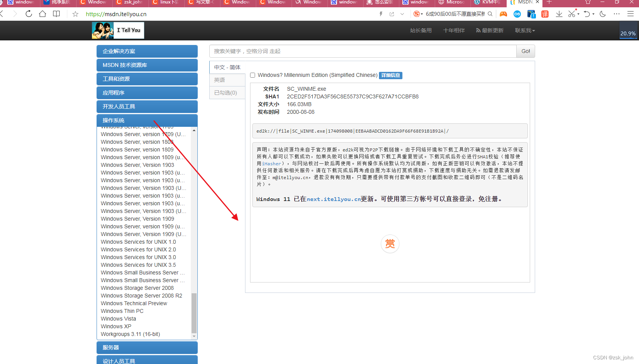Image resolution: width=639 pixels, height=364 pixels.
Task: Select Windows Storage Server 2008 R2
Action: (142, 296)
